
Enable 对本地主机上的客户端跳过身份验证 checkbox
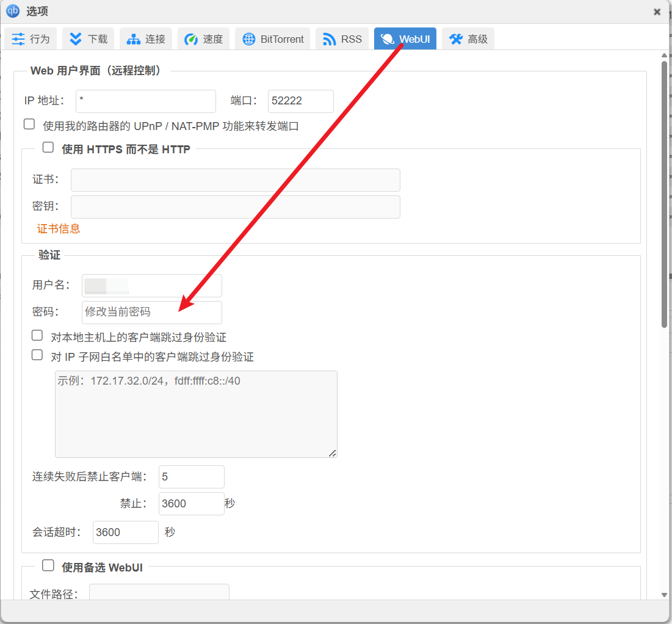pyautogui.click(x=37, y=336)
